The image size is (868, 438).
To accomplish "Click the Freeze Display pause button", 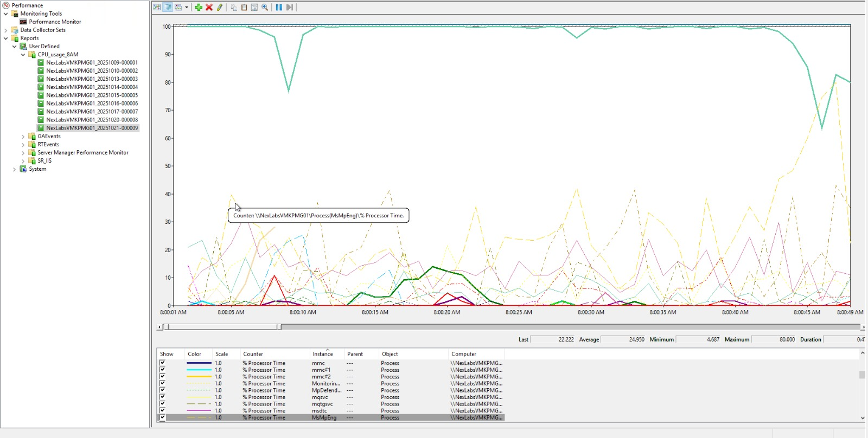I will click(x=279, y=8).
